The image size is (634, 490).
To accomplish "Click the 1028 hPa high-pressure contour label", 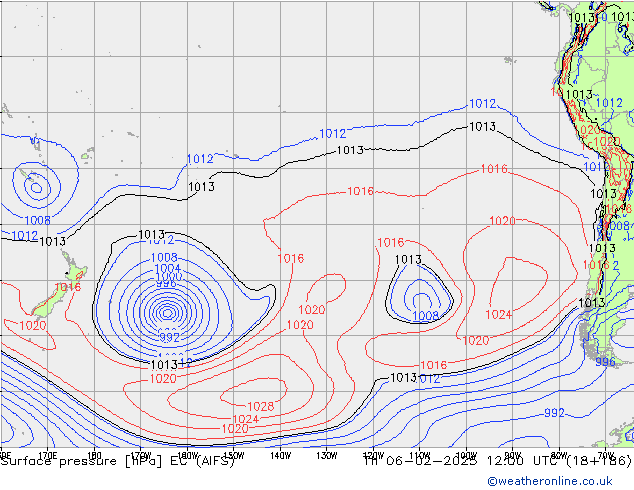I will [260, 406].
